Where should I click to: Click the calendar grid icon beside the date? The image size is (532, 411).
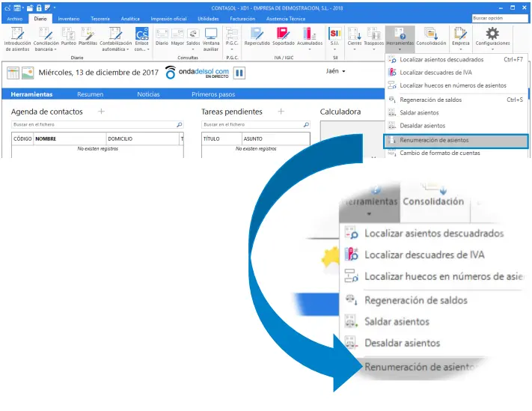pos(13,73)
